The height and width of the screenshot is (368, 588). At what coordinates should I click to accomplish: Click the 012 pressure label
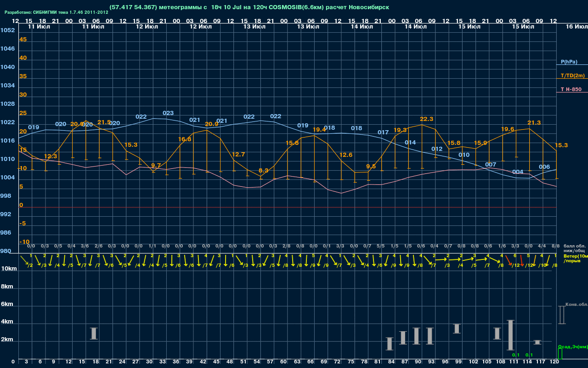437,149
